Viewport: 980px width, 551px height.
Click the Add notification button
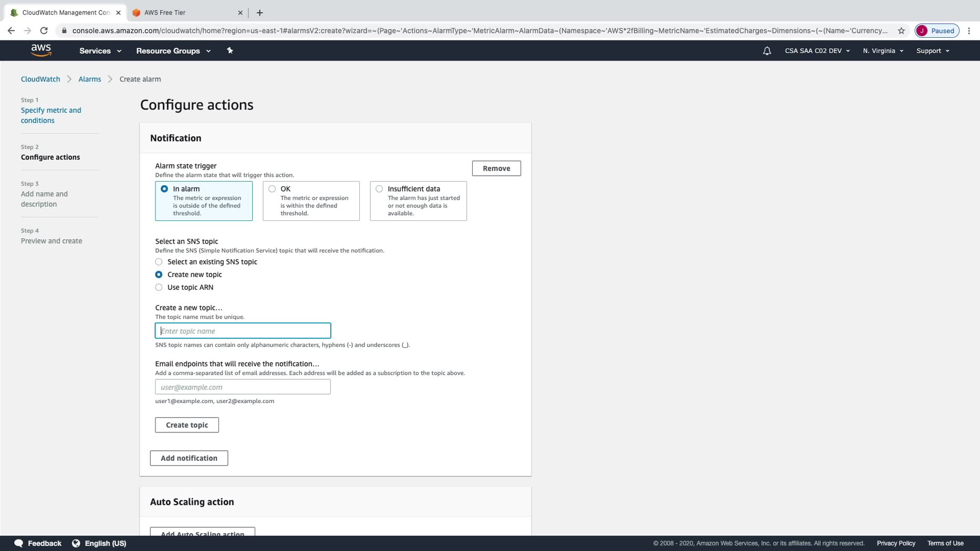point(189,458)
